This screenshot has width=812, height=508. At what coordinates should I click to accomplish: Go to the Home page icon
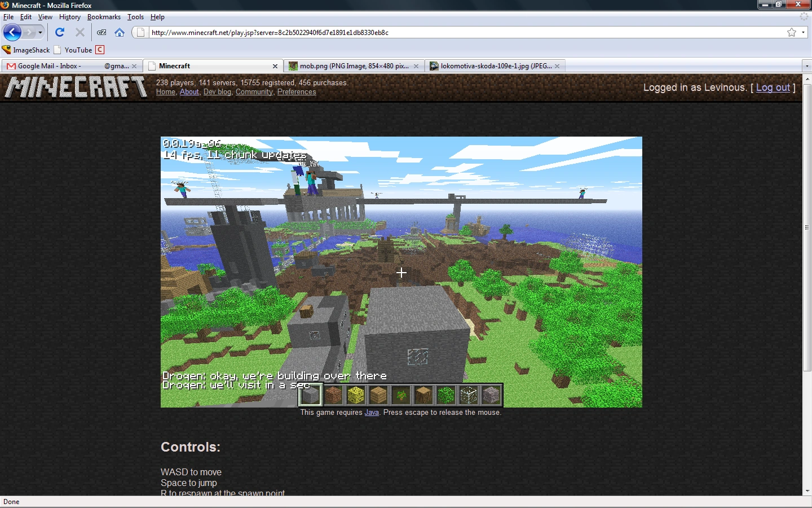(x=120, y=32)
